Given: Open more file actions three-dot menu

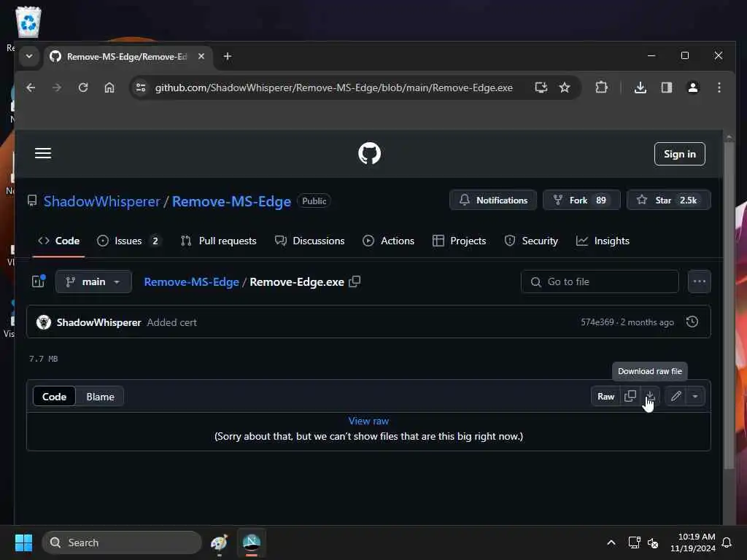Looking at the screenshot, I should coord(700,282).
